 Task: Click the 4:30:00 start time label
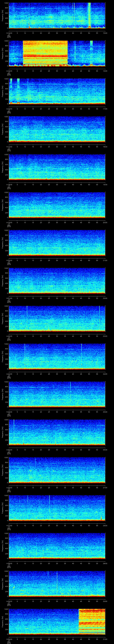click(x=9, y=639)
